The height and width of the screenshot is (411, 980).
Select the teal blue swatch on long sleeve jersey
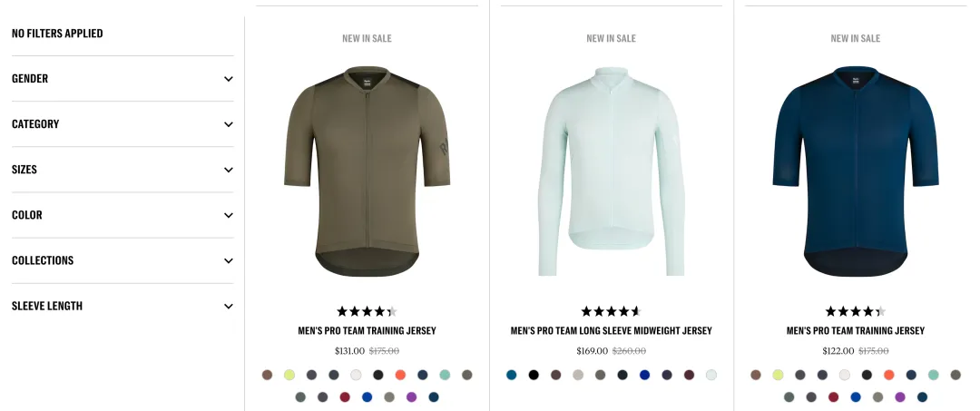511,375
